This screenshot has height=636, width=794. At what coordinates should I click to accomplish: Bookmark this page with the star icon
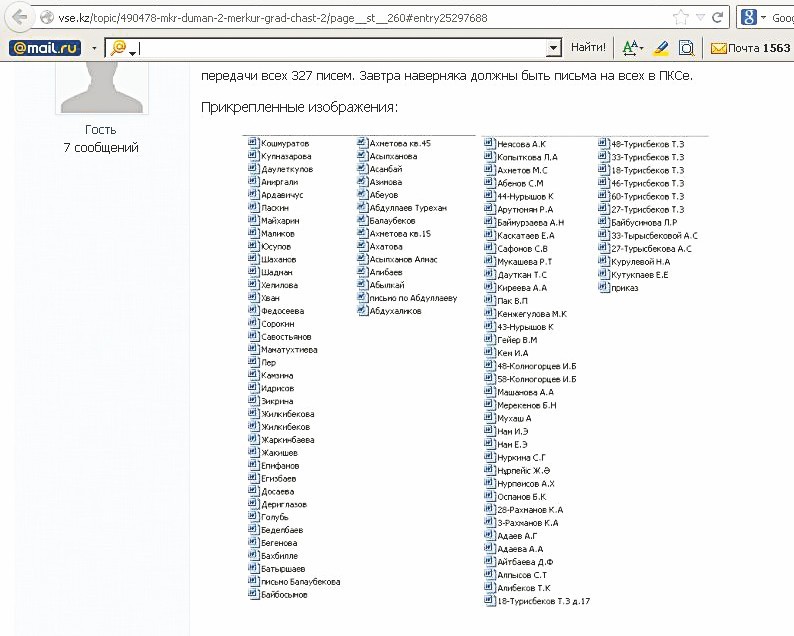point(681,18)
